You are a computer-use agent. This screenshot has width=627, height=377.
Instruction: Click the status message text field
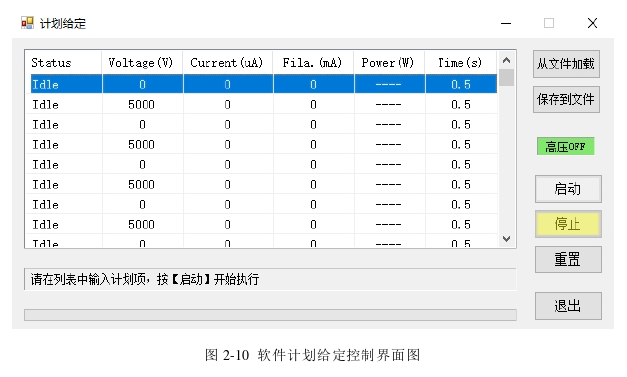click(270, 279)
